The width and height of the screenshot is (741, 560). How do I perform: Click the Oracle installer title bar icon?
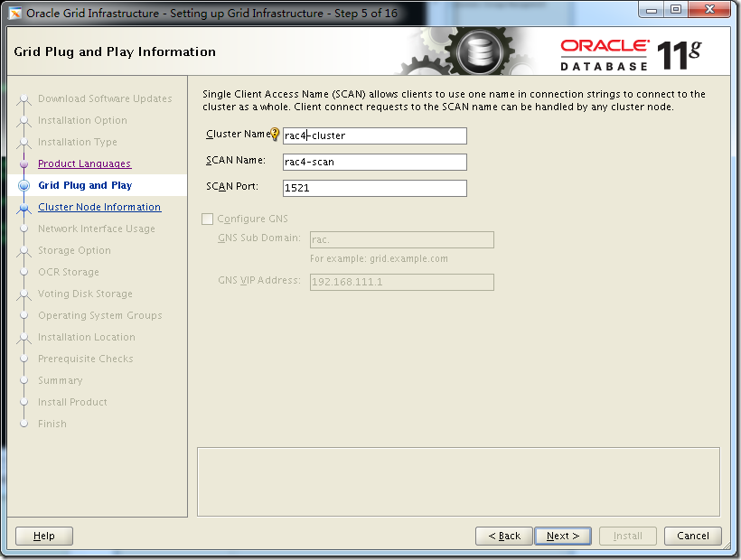point(15,14)
